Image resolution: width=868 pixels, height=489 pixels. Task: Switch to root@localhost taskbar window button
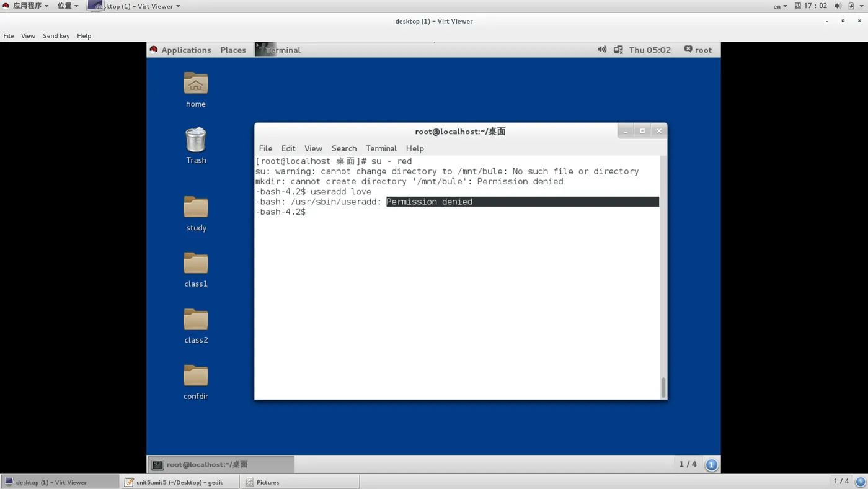(221, 464)
